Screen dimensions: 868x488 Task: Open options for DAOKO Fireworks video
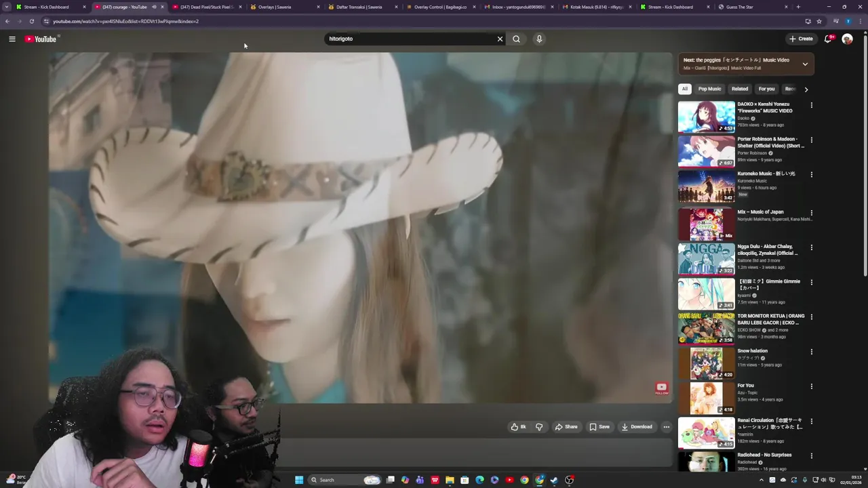click(811, 105)
